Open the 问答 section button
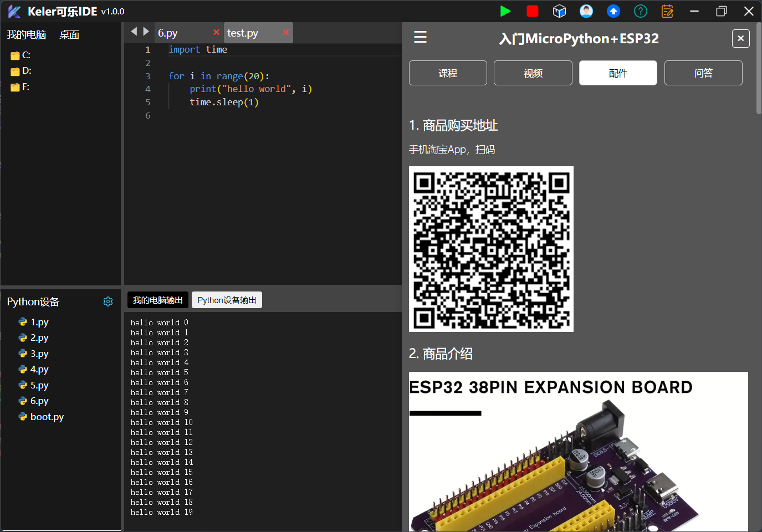The height and width of the screenshot is (532, 762). 703,73
